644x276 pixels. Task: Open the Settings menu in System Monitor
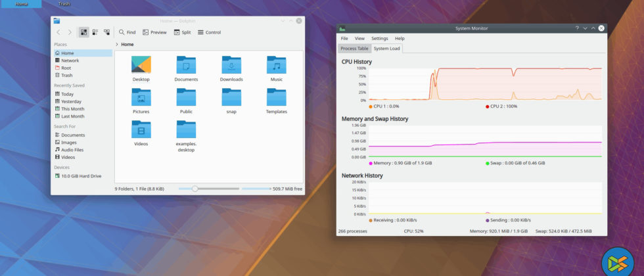(379, 39)
